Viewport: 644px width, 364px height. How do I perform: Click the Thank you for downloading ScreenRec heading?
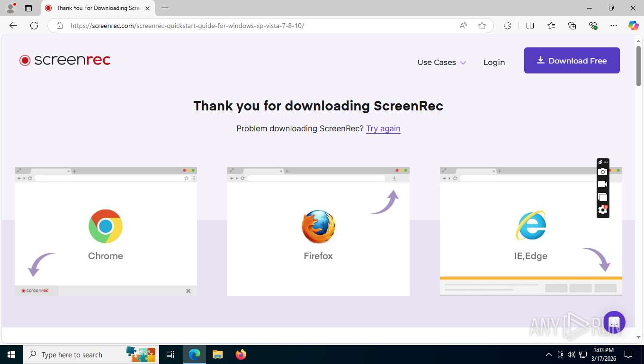coord(318,105)
